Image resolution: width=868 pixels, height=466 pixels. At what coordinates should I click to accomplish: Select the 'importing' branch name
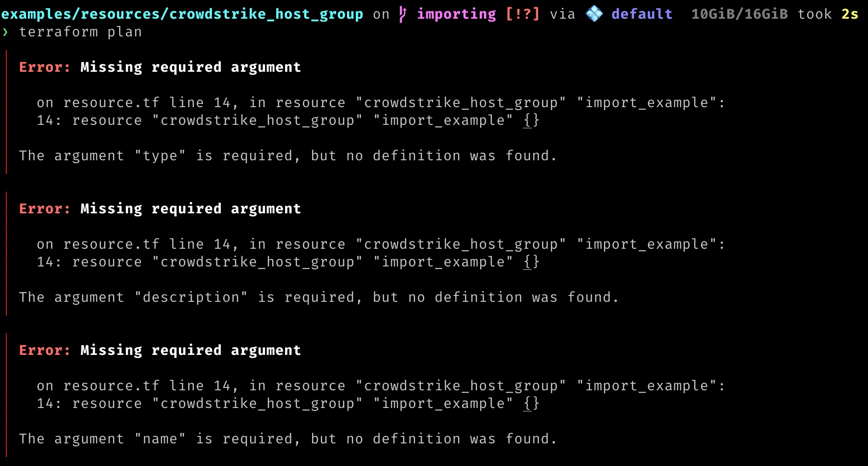coord(457,14)
